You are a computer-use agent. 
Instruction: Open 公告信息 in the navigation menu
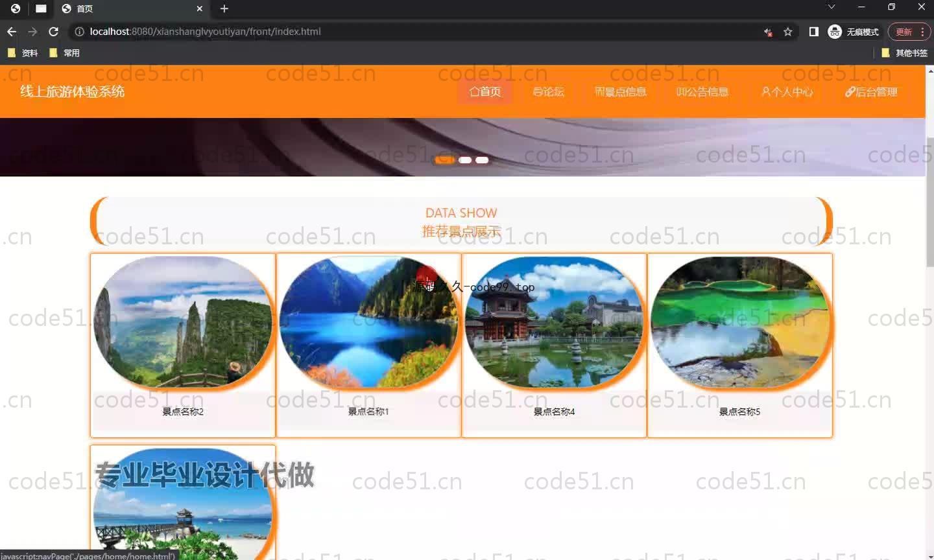702,91
